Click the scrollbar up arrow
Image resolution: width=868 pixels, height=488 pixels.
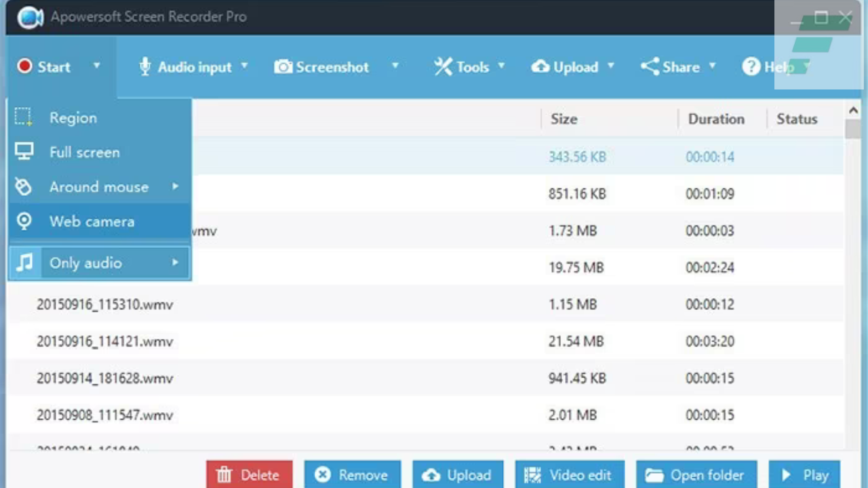(853, 110)
